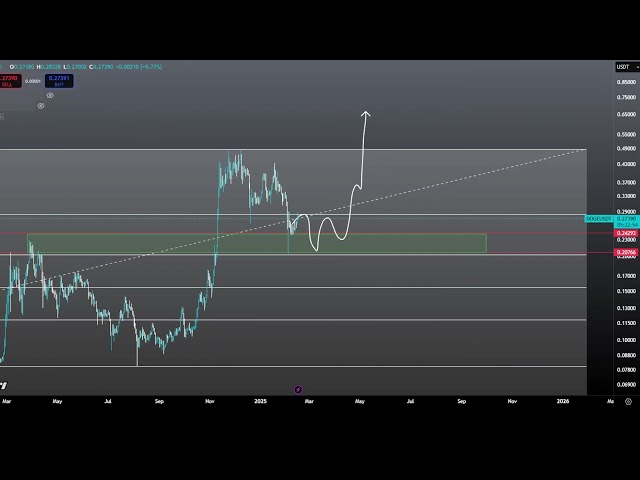Image resolution: width=640 pixels, height=480 pixels.
Task: Toggle the lower eye visibility icon
Action: pos(41,105)
